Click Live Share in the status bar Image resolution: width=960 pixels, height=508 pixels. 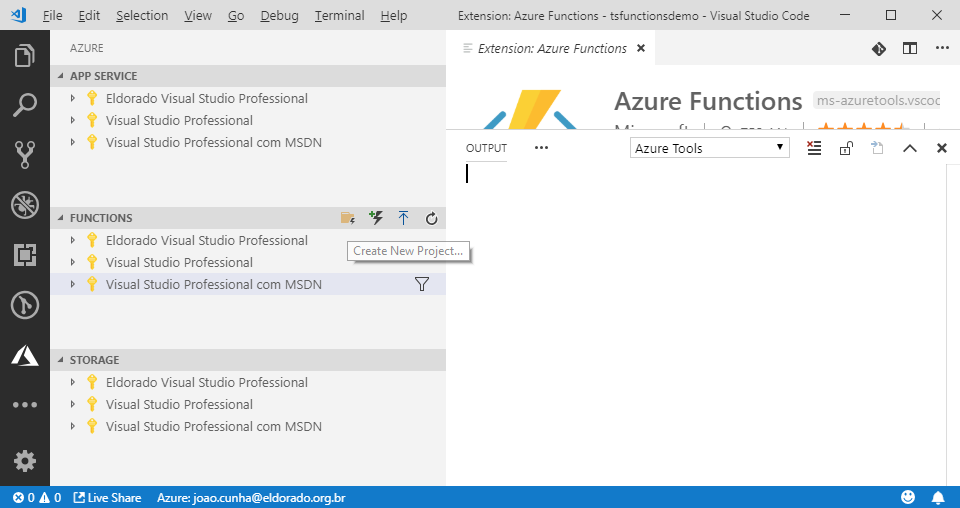coord(108,498)
